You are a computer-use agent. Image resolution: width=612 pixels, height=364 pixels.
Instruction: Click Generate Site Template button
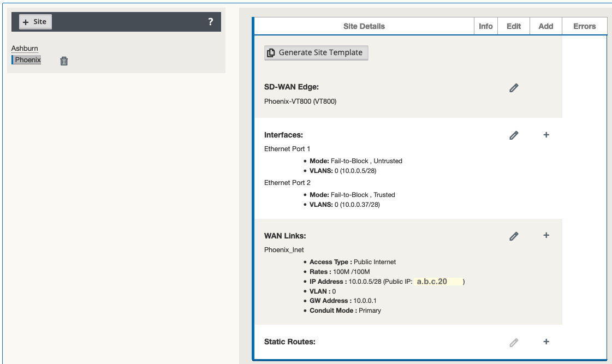[316, 52]
